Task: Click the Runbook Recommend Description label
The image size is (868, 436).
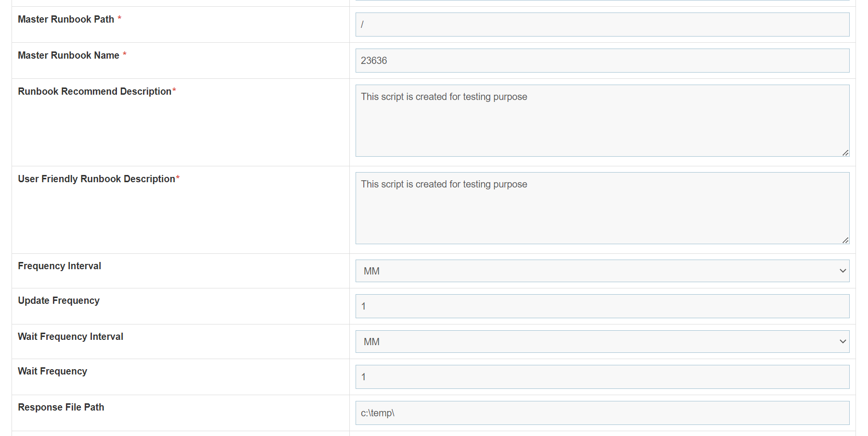Action: [x=94, y=91]
